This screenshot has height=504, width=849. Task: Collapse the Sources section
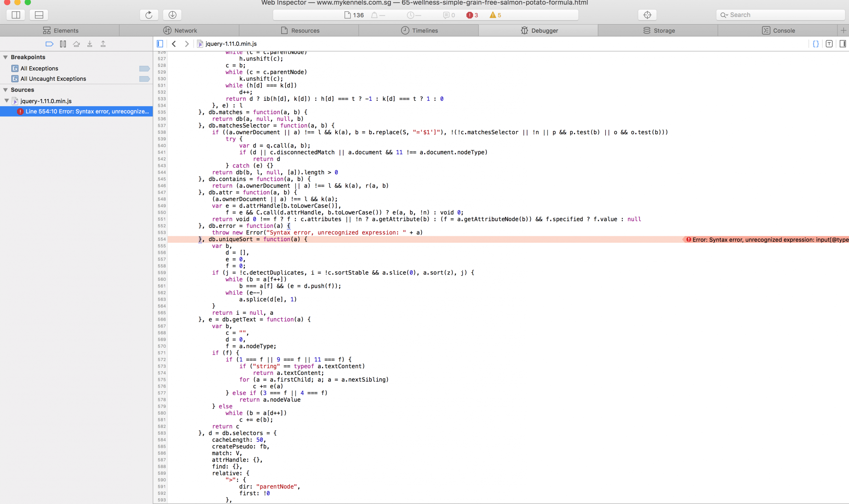pos(5,90)
